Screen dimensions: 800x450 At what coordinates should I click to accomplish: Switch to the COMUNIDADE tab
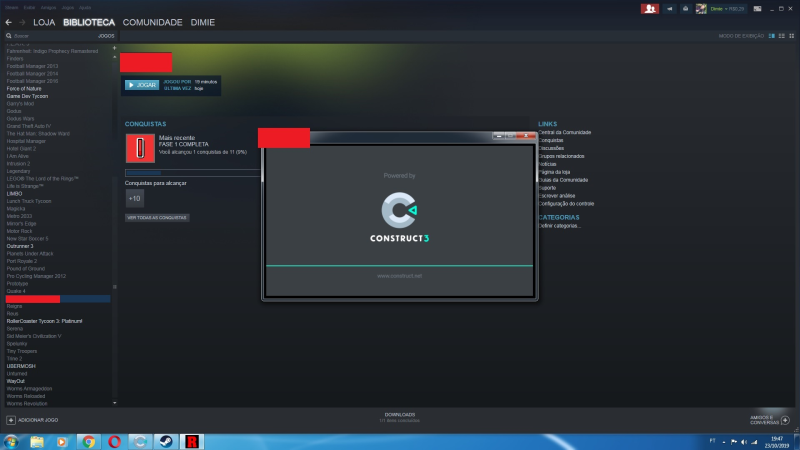[x=153, y=22]
